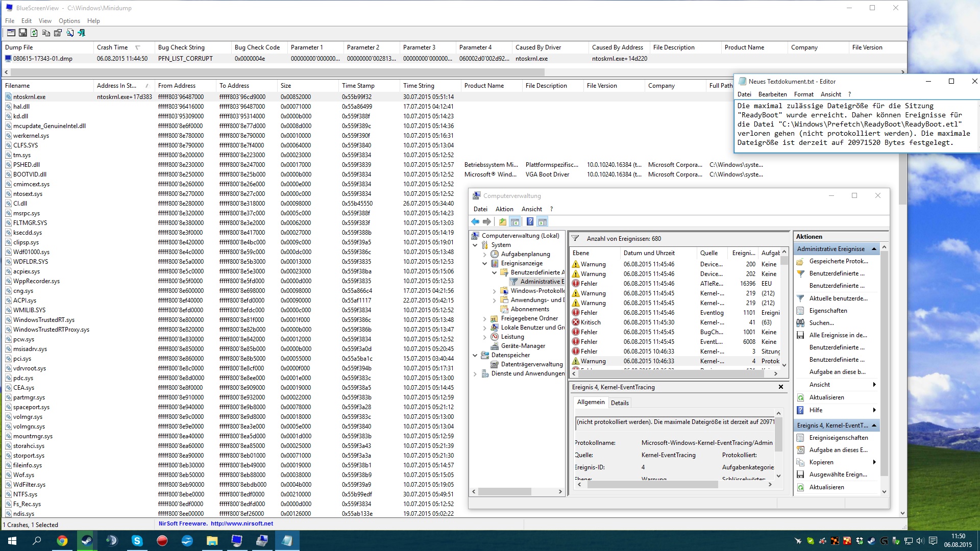Viewport: 980px width, 551px height.
Task: Click the Refresh icon in BlueScreenView toolbar
Action: click(34, 33)
